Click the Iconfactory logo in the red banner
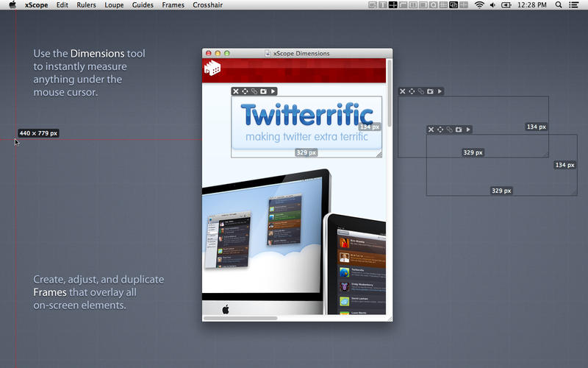The width and height of the screenshot is (588, 368). coord(212,68)
